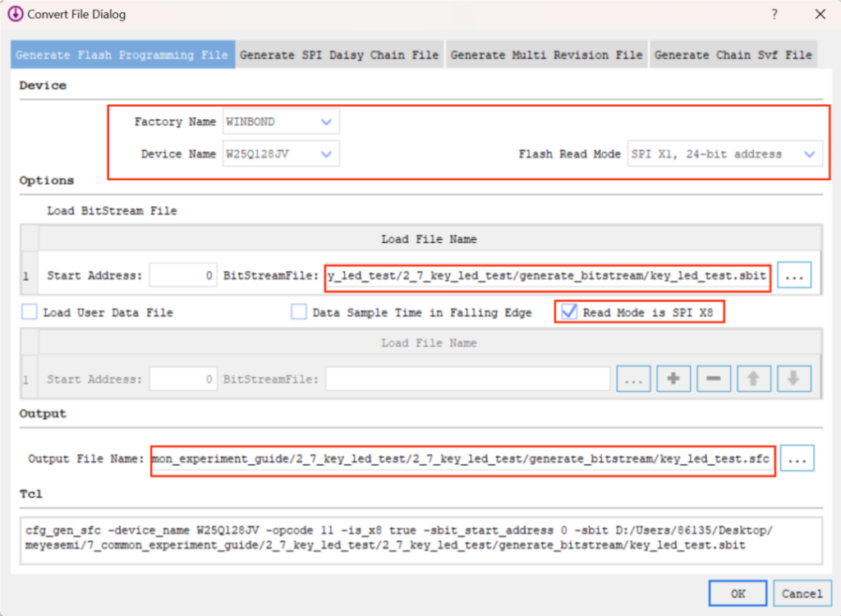Enable the Load User Data File checkbox
The image size is (841, 616).
(x=30, y=312)
